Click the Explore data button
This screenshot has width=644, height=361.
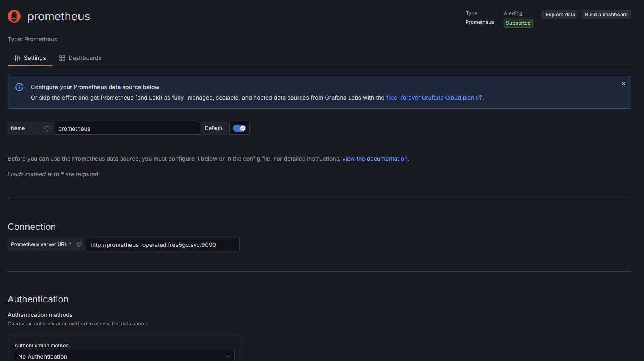560,15
